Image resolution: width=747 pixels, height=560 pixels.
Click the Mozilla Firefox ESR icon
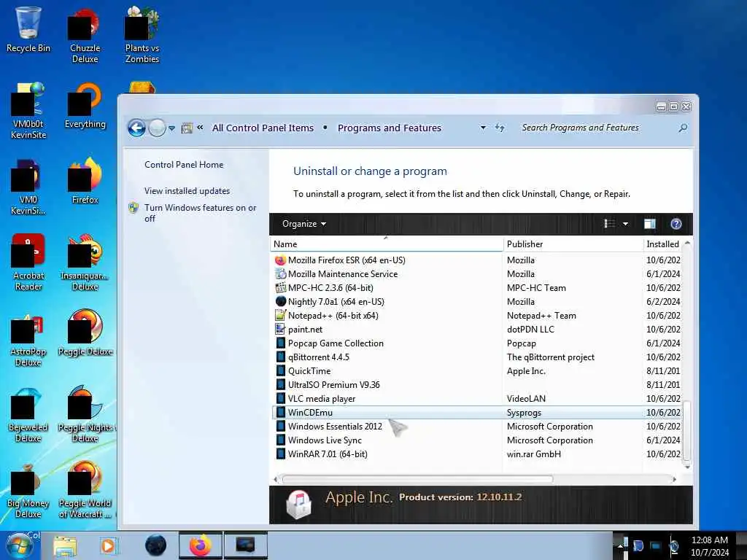tap(280, 260)
